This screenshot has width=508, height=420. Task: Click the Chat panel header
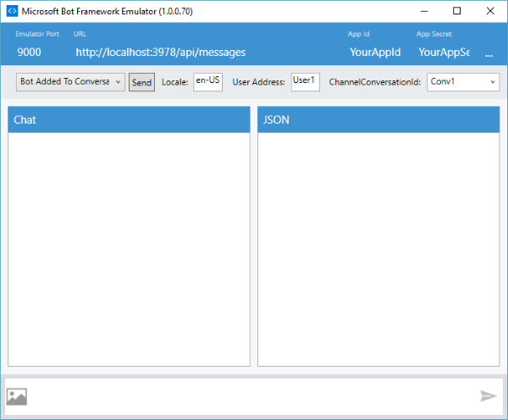[129, 119]
